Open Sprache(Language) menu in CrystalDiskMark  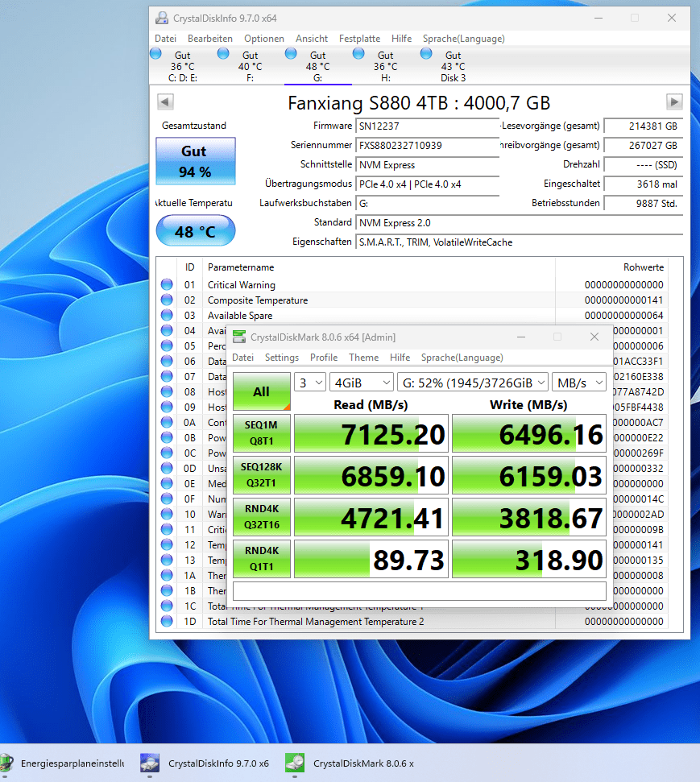pos(462,357)
